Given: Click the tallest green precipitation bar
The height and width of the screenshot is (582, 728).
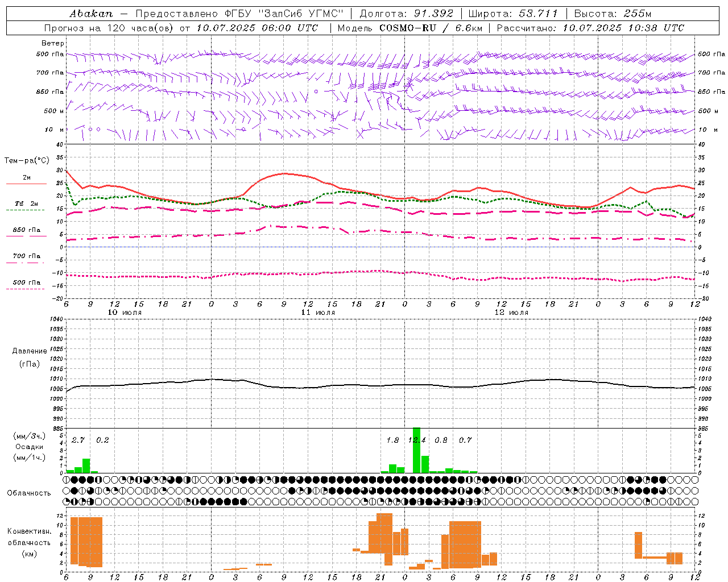Looking at the screenshot, I should [x=416, y=450].
